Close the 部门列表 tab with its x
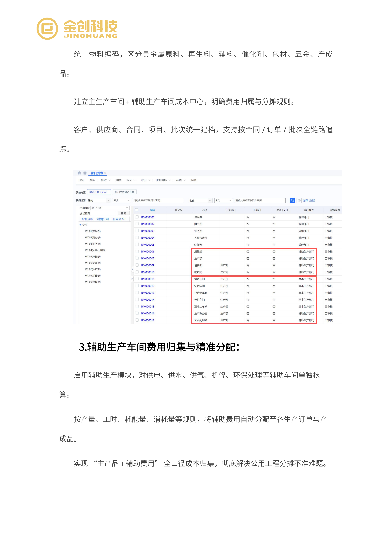Screen dimensions: 392x555 [105, 173]
